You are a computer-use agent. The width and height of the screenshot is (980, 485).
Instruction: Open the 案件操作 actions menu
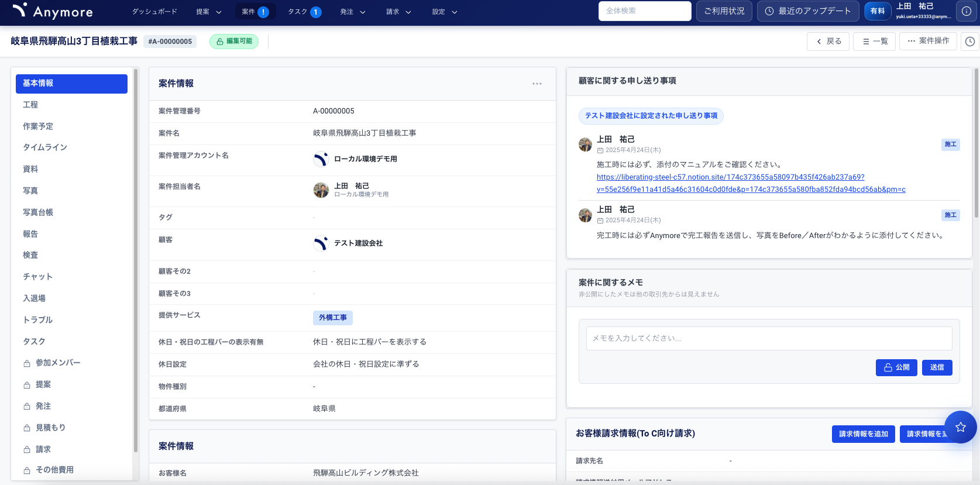pos(928,41)
